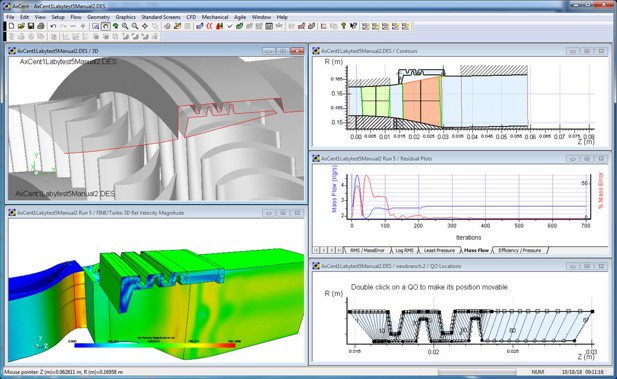Screen dimensions: 617x379
Task: Click the status bar progress bar
Action: pyautogui.click(x=477, y=372)
